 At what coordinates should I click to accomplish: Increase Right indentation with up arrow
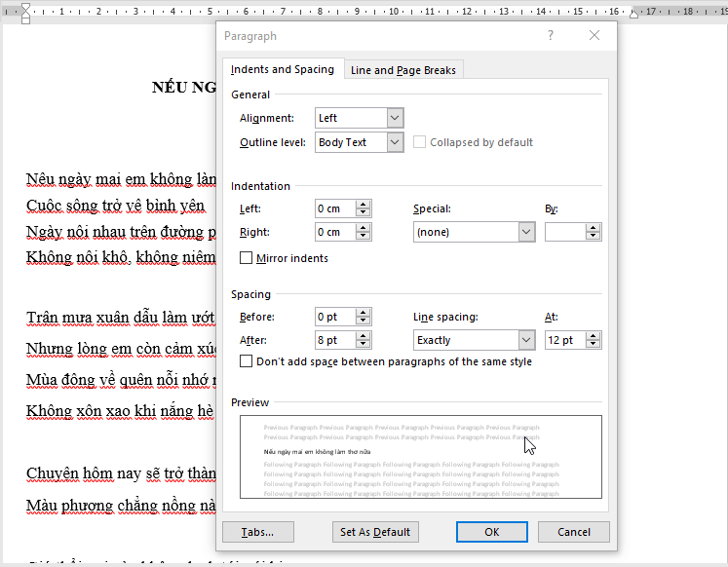click(364, 228)
